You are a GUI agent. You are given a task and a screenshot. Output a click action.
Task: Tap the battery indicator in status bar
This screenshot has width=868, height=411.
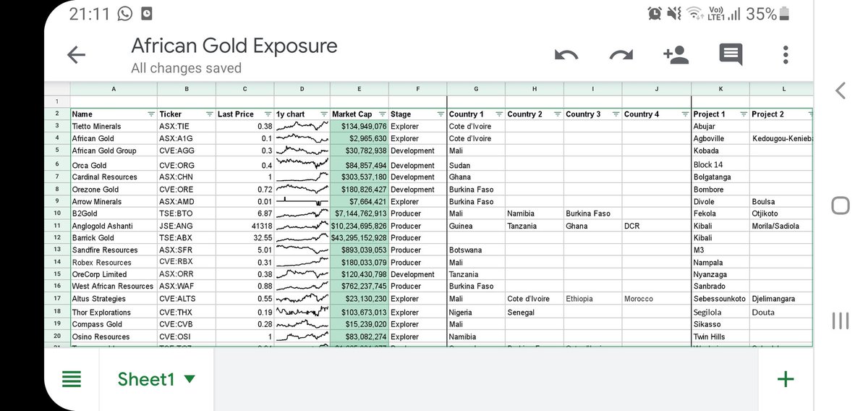(786, 14)
